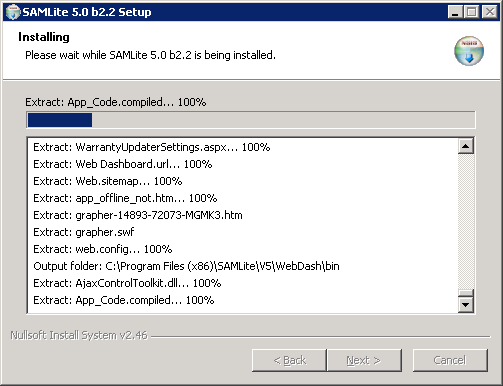Select the AjaxControlToolkit.dll log entry

click(x=127, y=283)
